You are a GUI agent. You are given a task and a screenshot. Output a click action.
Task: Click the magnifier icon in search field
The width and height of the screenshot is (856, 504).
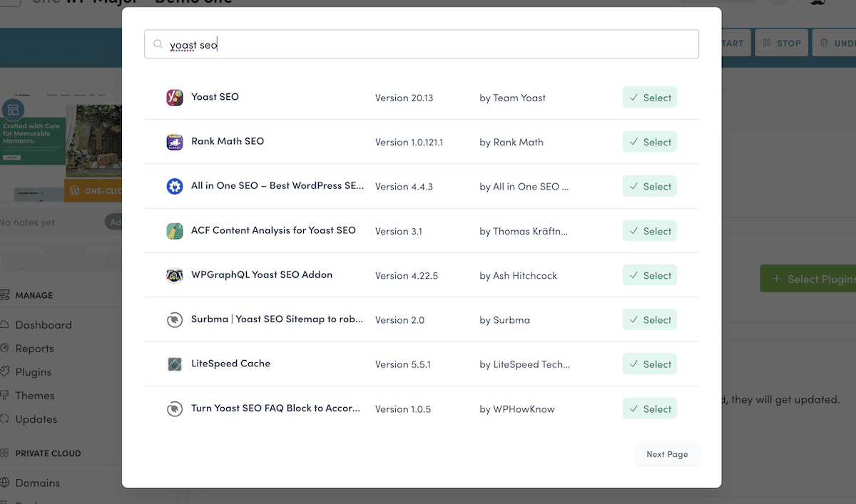[158, 44]
